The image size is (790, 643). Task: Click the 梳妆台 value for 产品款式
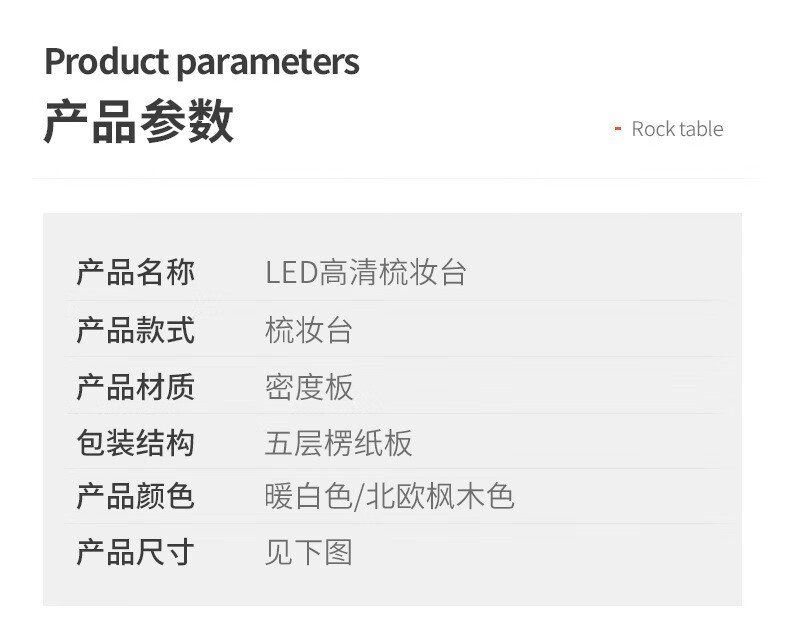click(x=309, y=330)
